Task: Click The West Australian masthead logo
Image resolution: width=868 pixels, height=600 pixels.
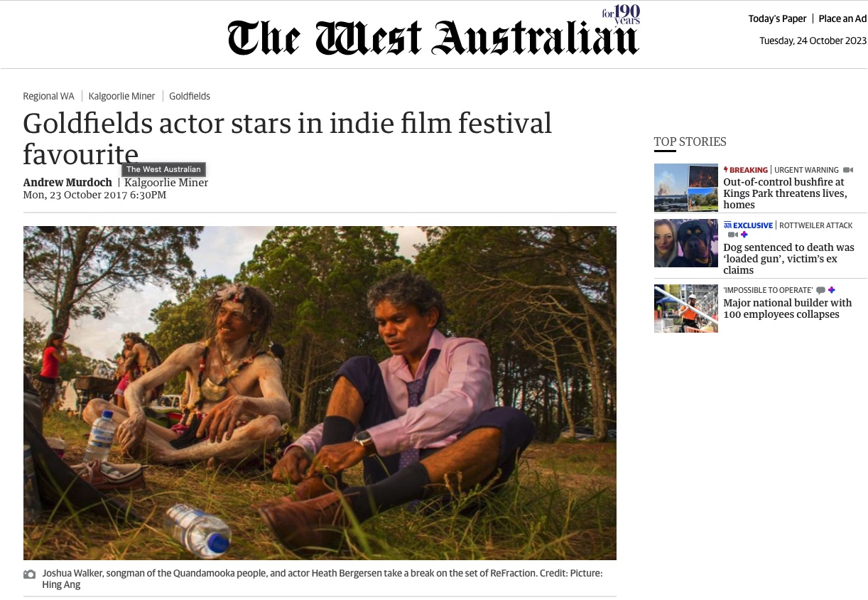Action: pyautogui.click(x=434, y=31)
